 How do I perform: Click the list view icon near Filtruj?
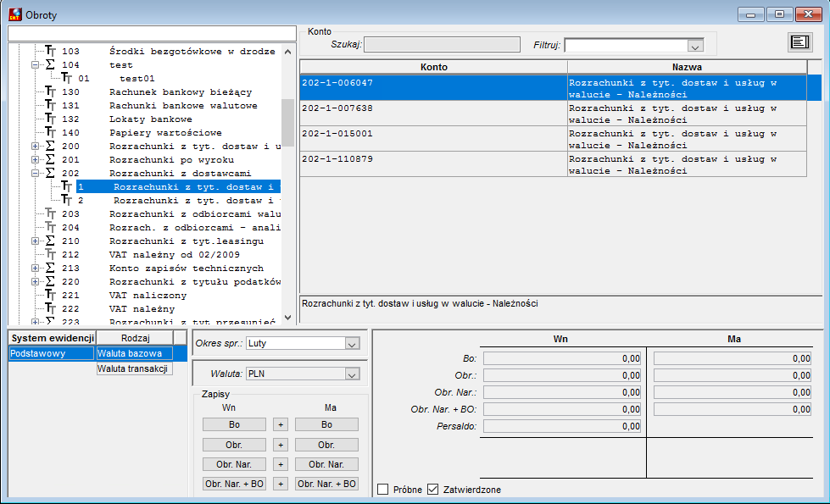[799, 42]
